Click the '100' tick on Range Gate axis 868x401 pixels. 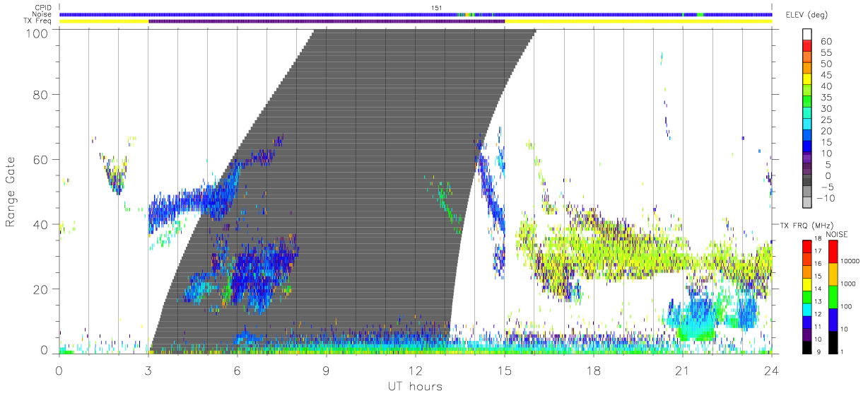click(37, 33)
